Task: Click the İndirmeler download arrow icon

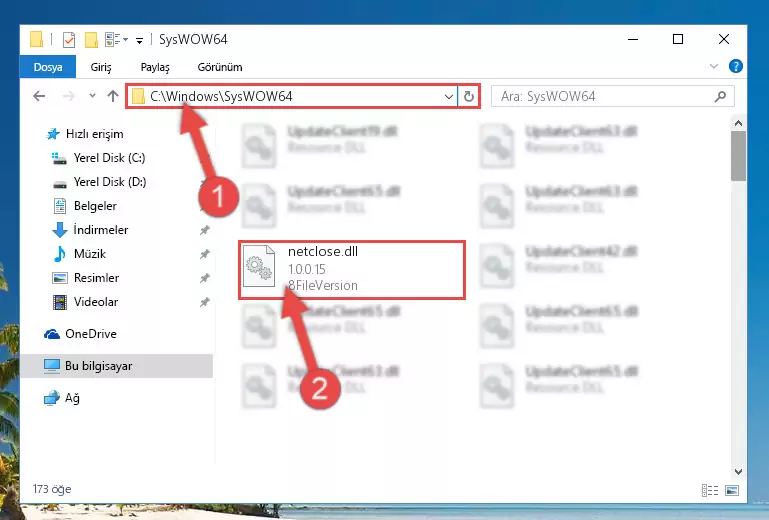Action: point(60,230)
